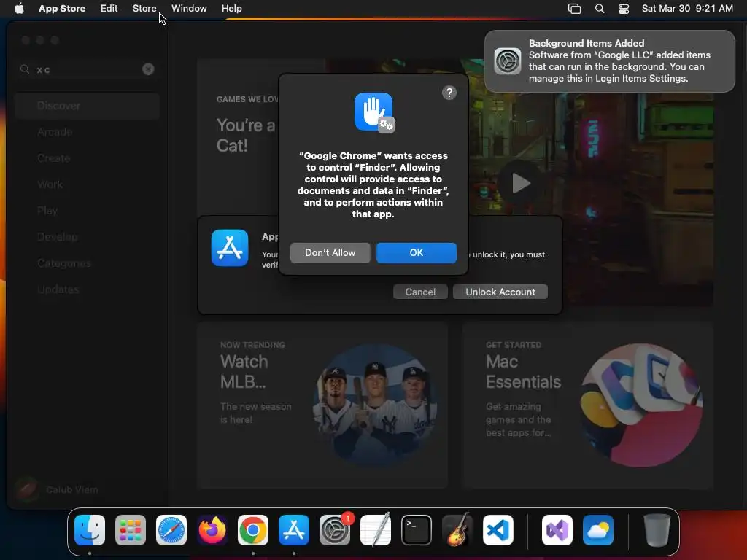Click OK in the Google Chrome access dialog
747x560 pixels.
point(416,253)
